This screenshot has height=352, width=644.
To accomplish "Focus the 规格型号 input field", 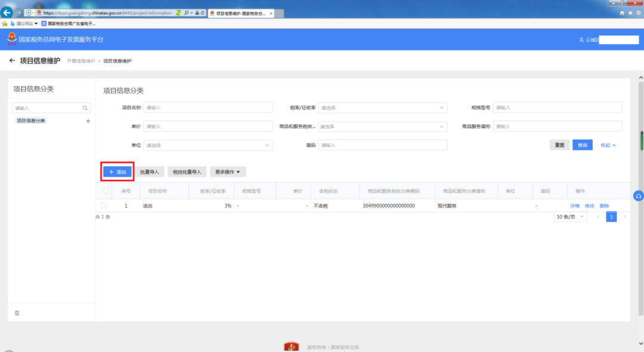I will click(x=558, y=107).
